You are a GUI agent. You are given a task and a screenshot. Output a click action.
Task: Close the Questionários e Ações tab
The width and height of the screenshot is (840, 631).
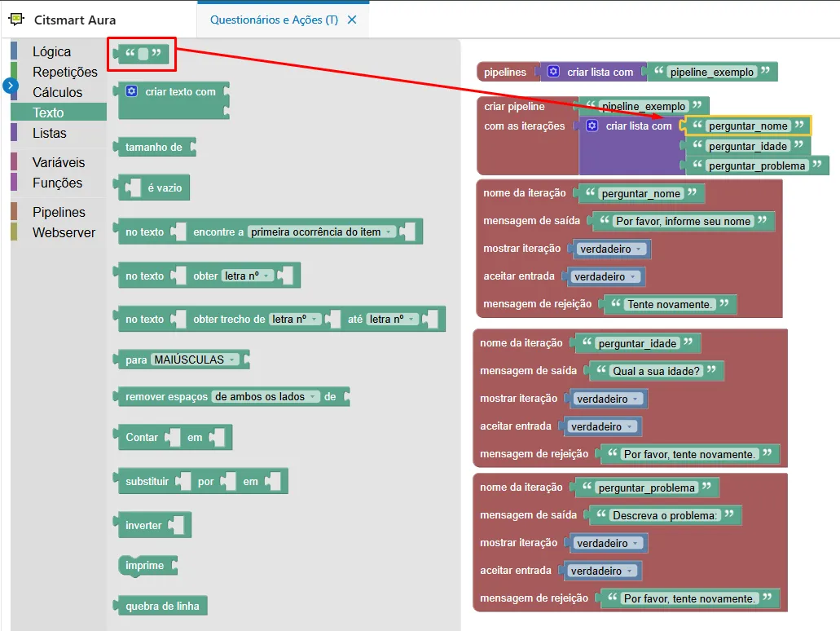tap(352, 20)
